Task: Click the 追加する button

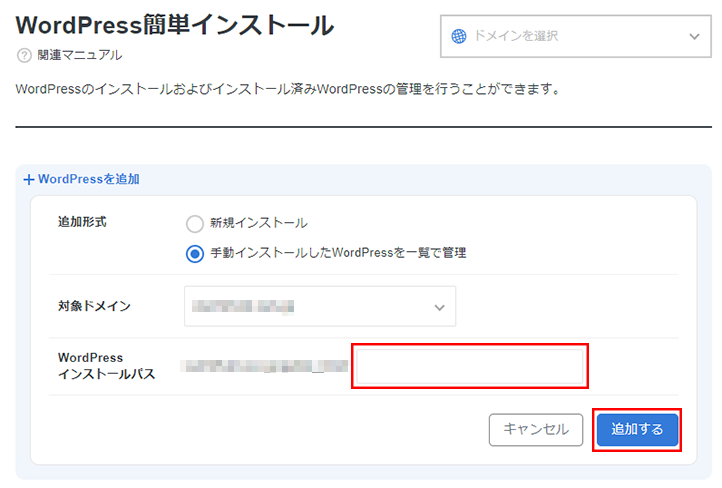Action: 637,430
